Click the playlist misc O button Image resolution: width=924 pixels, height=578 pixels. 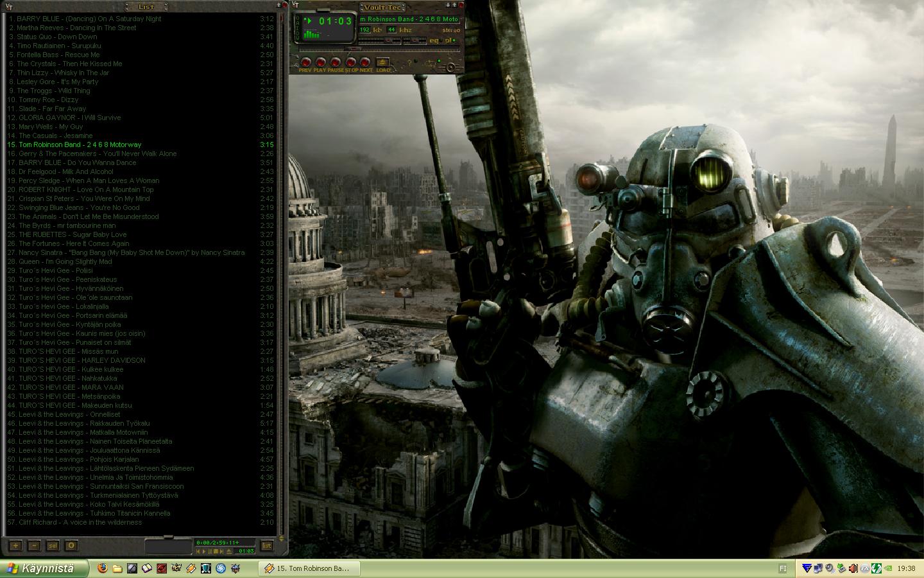pyautogui.click(x=71, y=546)
